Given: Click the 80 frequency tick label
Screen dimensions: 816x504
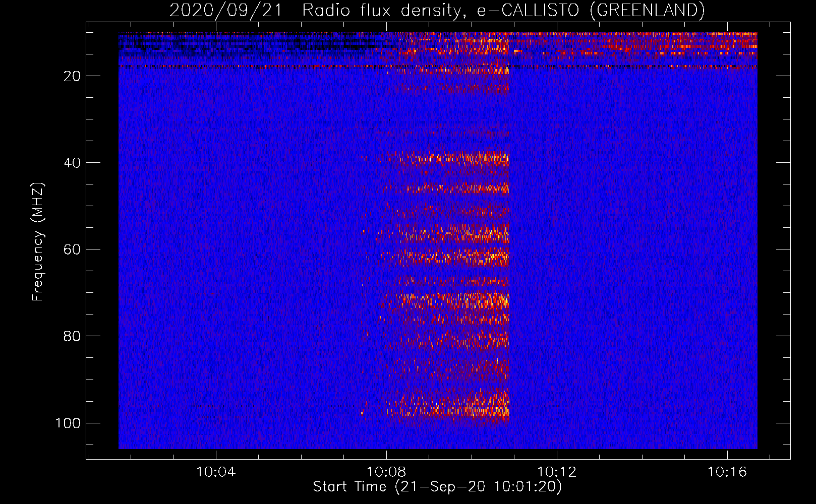Looking at the screenshot, I should pos(72,336).
